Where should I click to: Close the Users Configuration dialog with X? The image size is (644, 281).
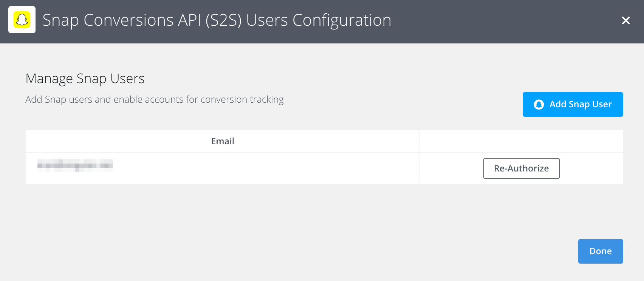click(625, 20)
